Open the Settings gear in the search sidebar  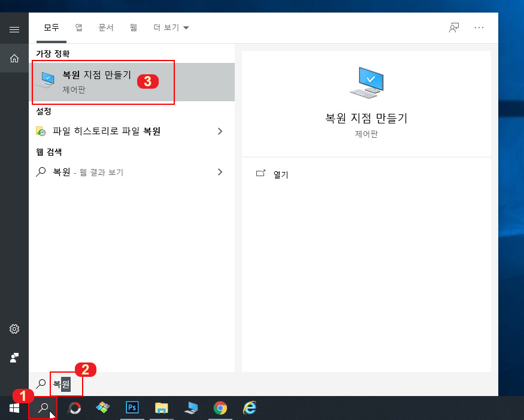tap(14, 329)
